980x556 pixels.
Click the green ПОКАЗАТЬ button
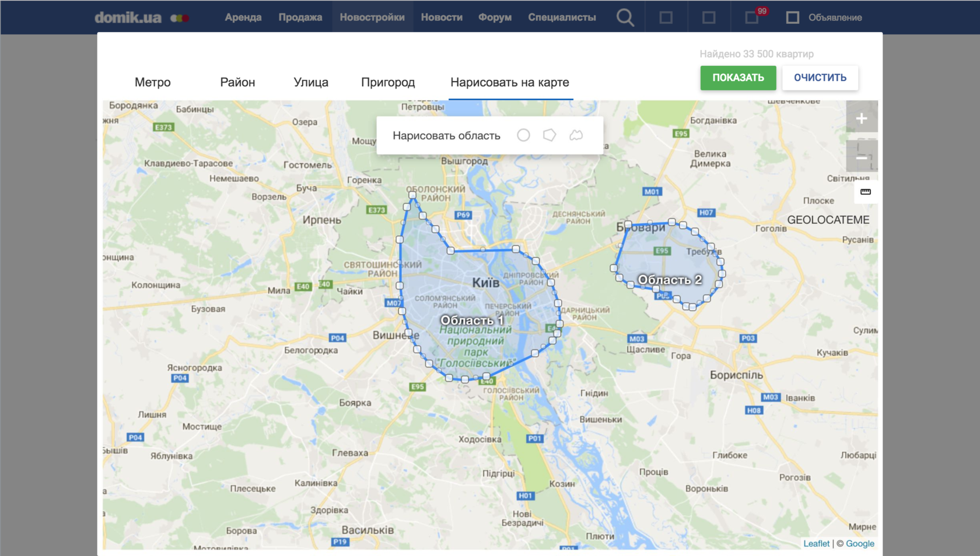[738, 78]
